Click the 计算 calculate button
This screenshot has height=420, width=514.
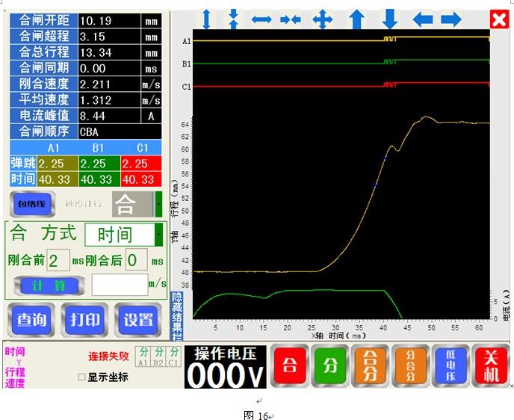[x=49, y=286]
